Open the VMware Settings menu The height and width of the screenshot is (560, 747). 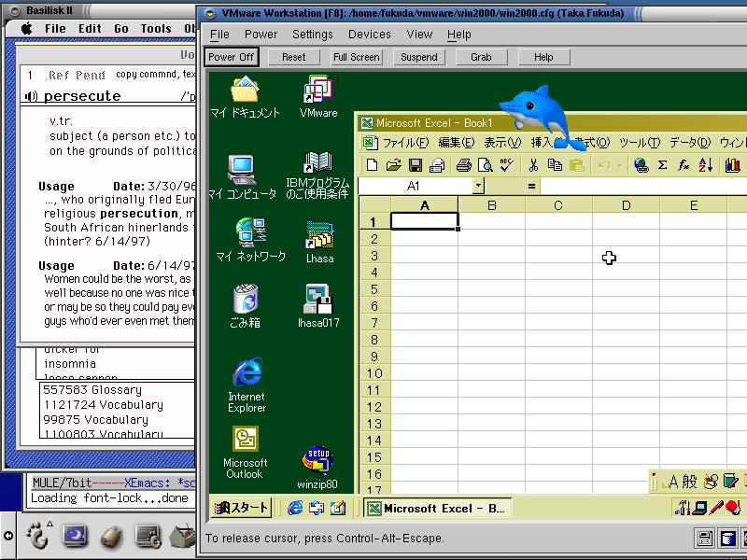[312, 35]
